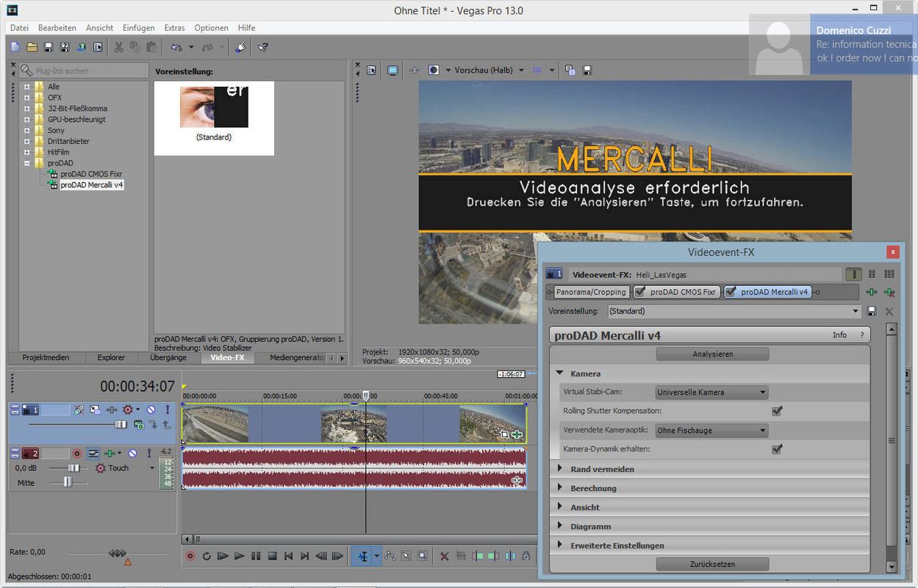Viewport: 918px width, 588px height.
Task: Click the What's This help cursor icon
Action: pyautogui.click(x=262, y=47)
